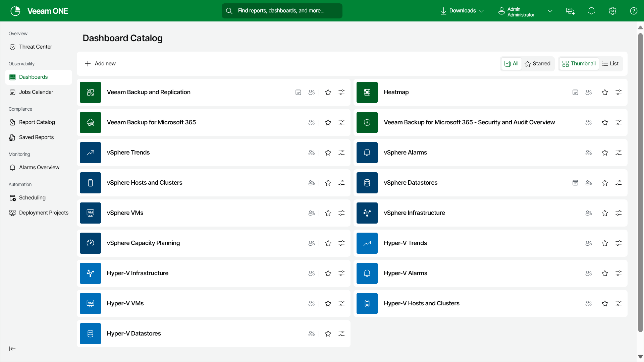
Task: Open Scheduling in sidebar
Action: point(38,198)
